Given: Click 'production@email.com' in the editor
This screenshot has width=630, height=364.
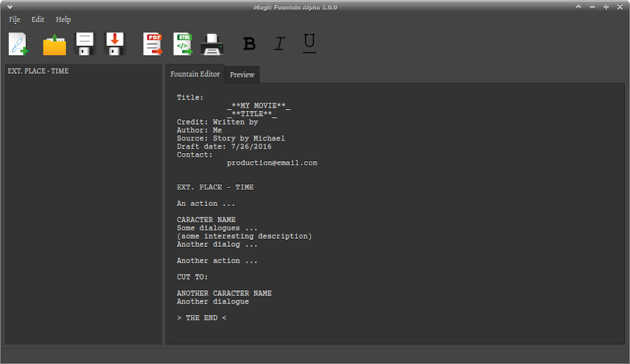Looking at the screenshot, I should [272, 162].
